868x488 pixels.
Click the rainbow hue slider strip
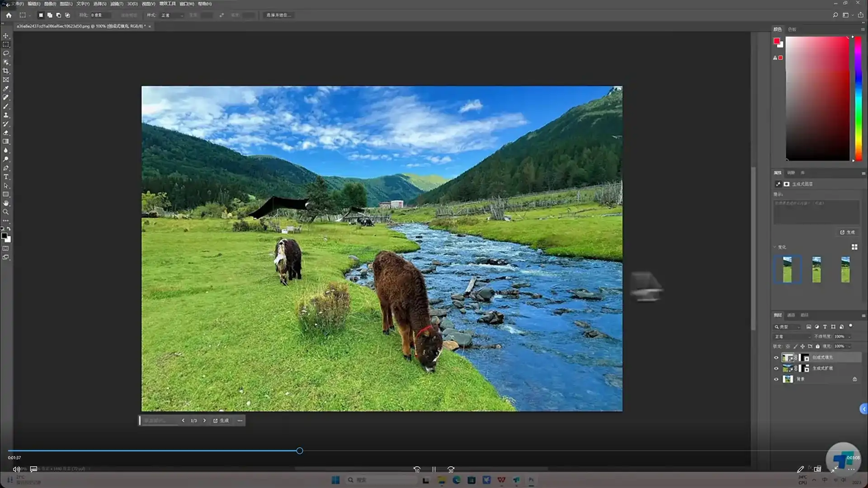click(x=858, y=98)
